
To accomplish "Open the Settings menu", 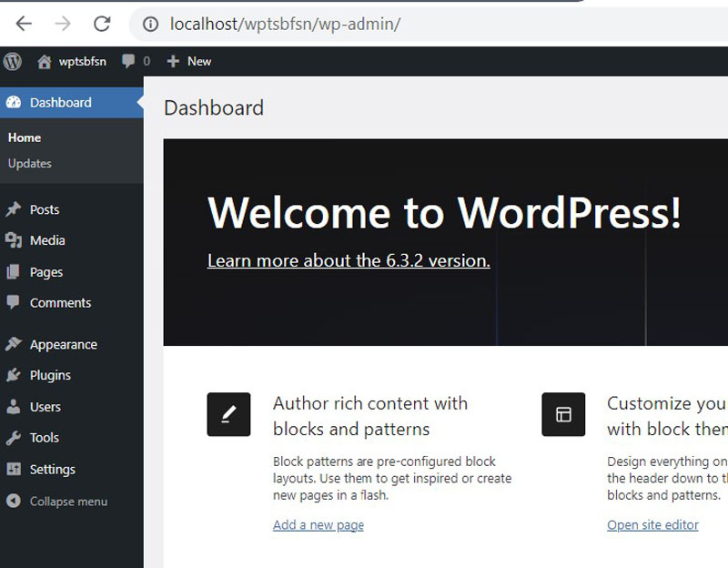I will point(53,470).
